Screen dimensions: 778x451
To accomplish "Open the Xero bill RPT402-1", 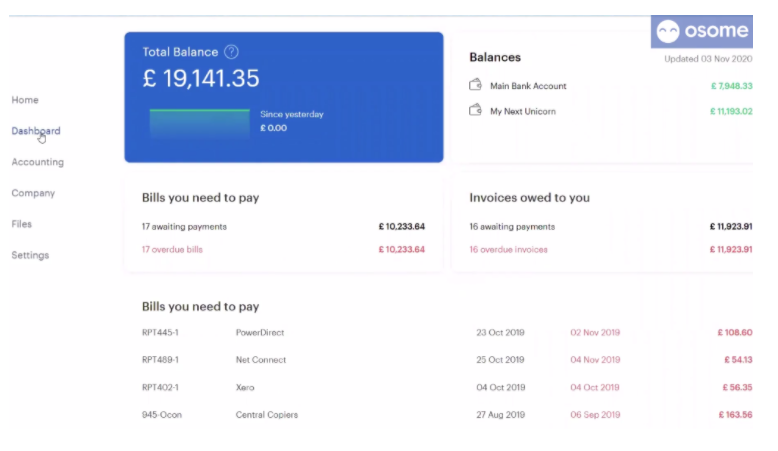I will pyautogui.click(x=245, y=387).
